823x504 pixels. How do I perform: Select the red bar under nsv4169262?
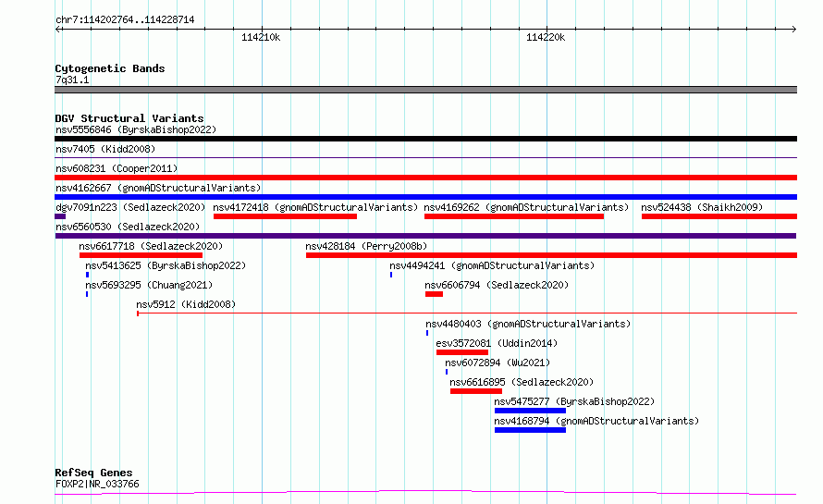514,216
